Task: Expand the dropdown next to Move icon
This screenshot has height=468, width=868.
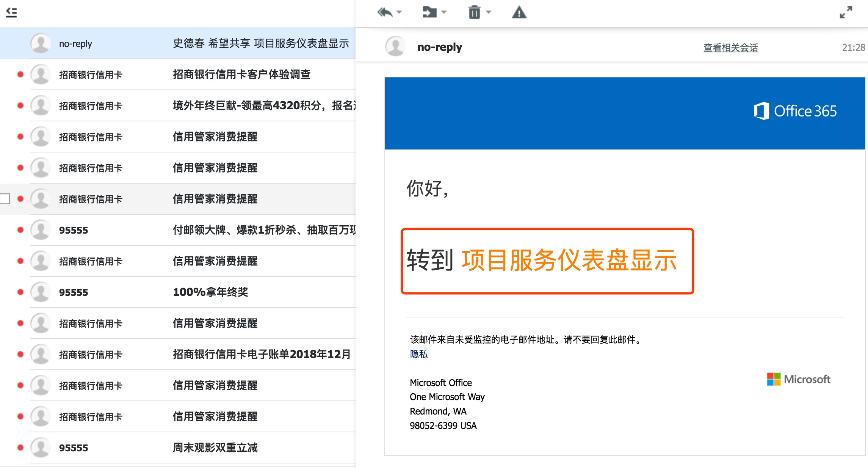Action: click(x=444, y=13)
